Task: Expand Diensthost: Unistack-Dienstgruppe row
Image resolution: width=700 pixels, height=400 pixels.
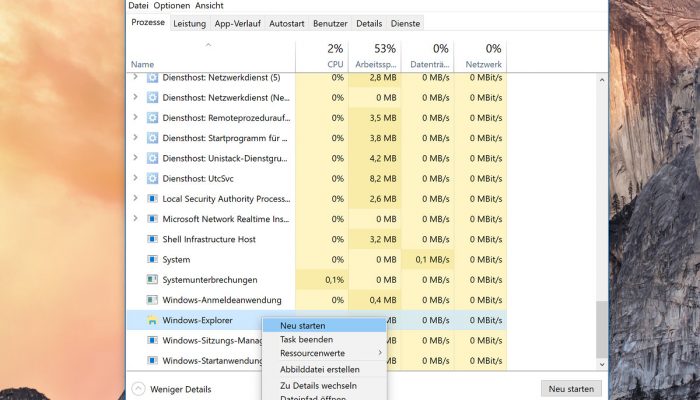Action: click(135, 157)
